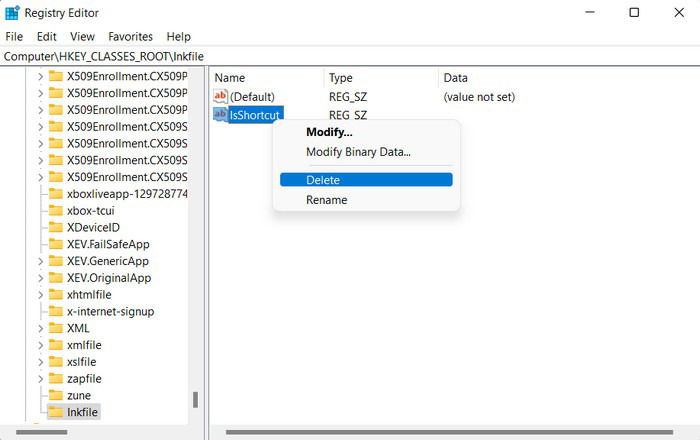The width and height of the screenshot is (700, 440).
Task: Click the folder icon of xboxliveapp-129728774
Action: 56,194
